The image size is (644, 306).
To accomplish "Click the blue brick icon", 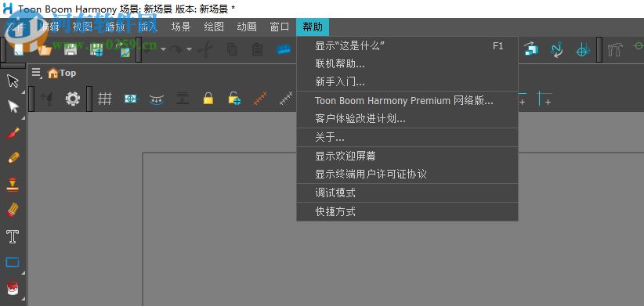I will 284,49.
